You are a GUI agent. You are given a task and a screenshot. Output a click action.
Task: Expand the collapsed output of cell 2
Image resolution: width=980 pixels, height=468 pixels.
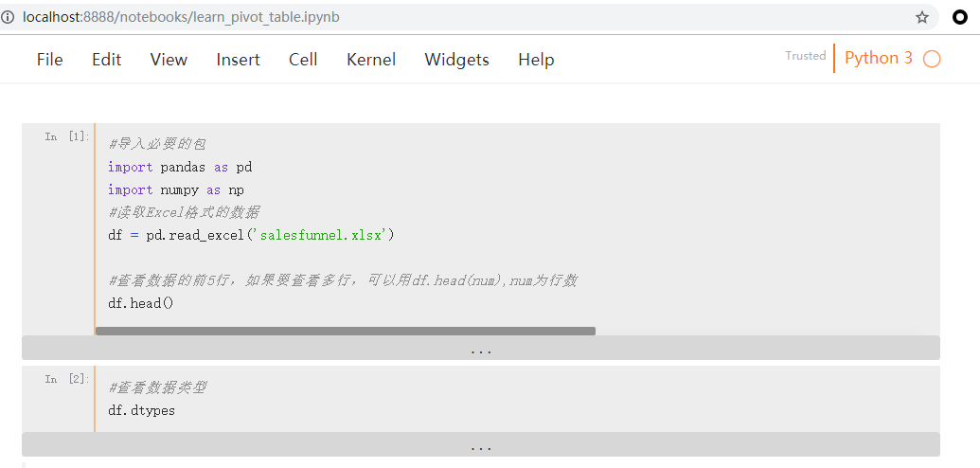[481, 444]
